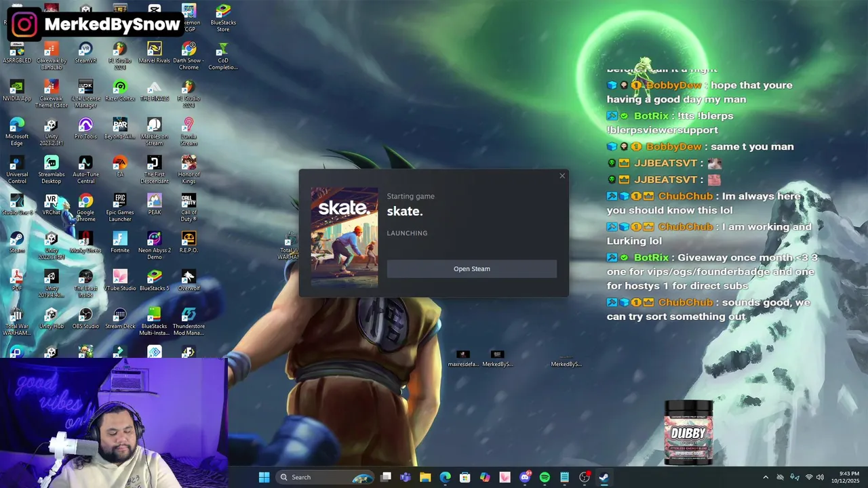
Task: Open the OBS Studio desktop icon
Action: click(85, 319)
